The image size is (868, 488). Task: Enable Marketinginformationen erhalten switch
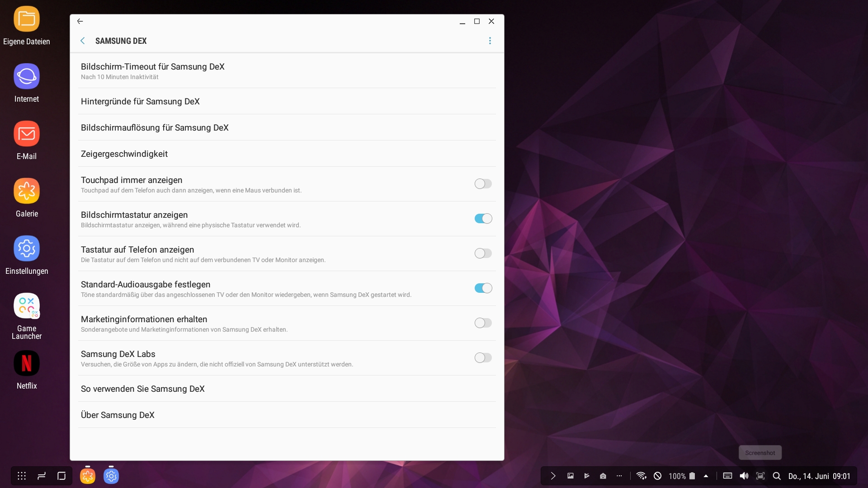click(x=483, y=323)
